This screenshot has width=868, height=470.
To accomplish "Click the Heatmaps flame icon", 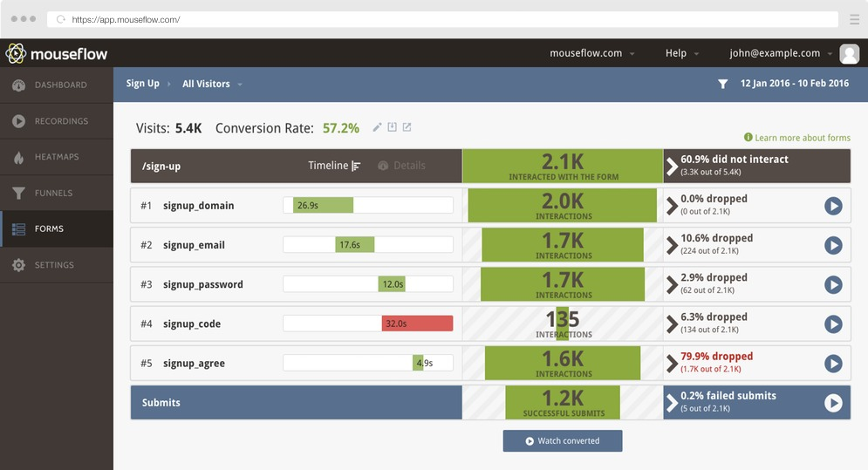I will pos(19,157).
